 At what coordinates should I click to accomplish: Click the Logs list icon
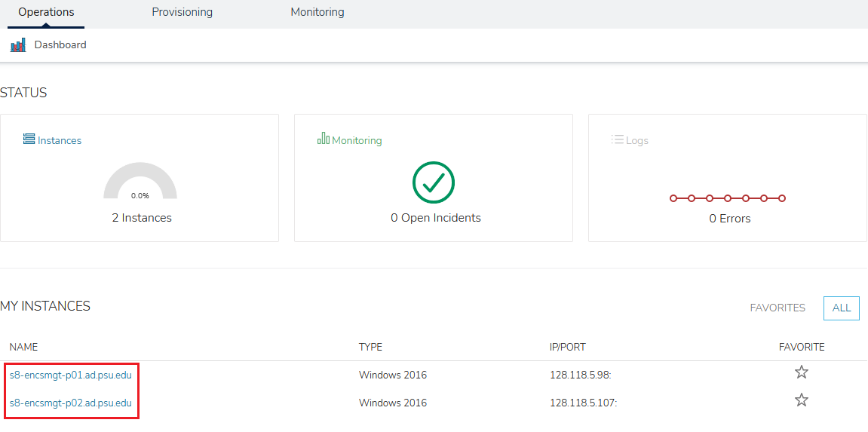[x=618, y=139]
